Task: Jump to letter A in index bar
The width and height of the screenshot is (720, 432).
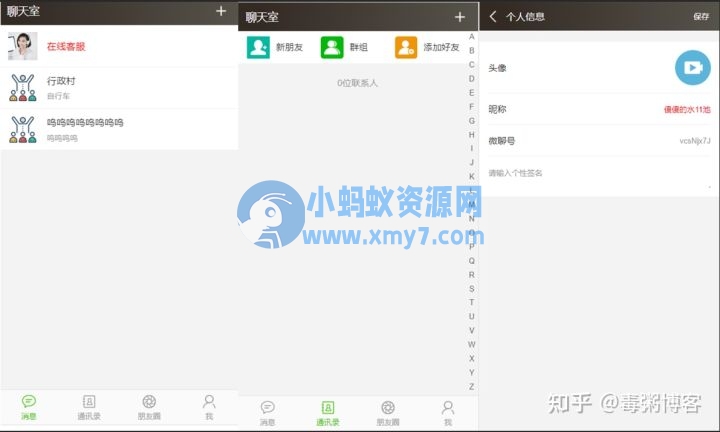Action: (472, 37)
